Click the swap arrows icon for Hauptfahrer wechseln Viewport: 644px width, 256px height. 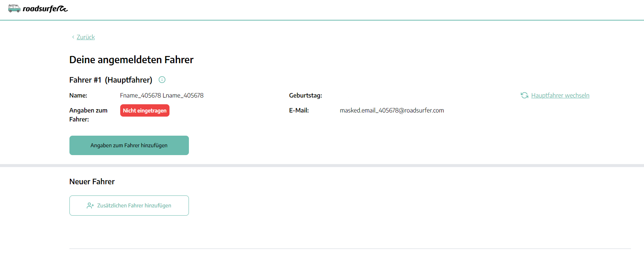click(x=525, y=95)
